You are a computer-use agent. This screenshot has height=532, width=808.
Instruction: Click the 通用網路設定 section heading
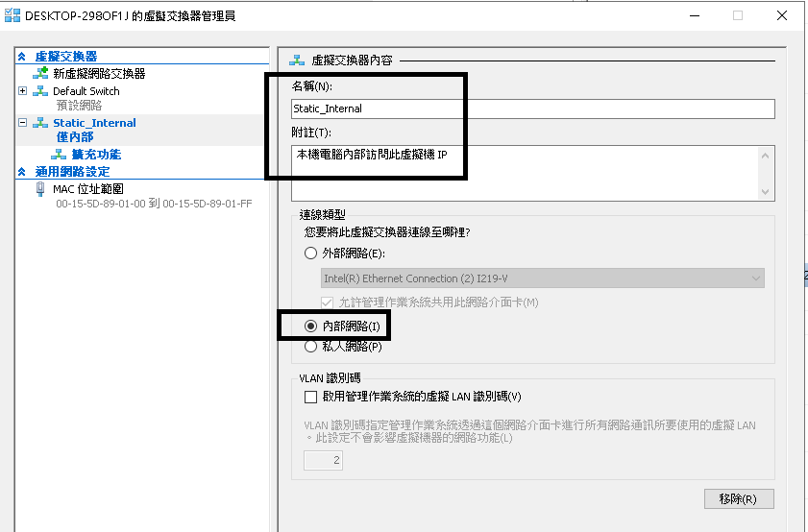point(79,171)
